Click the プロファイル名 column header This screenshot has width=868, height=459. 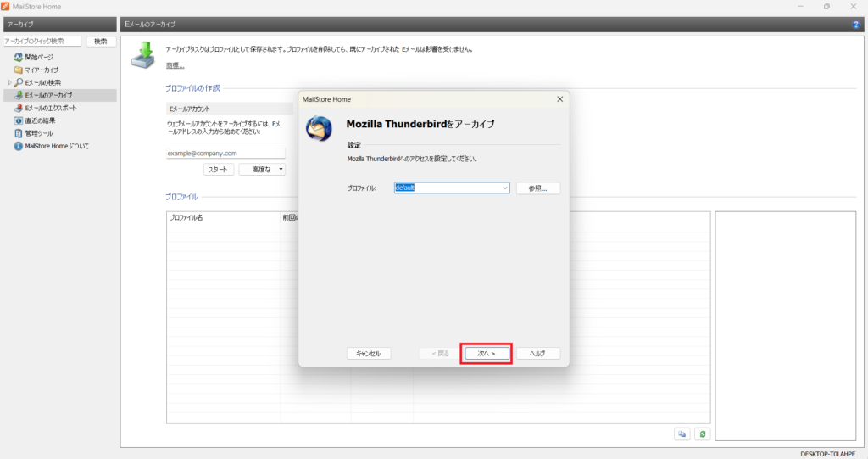tap(223, 217)
